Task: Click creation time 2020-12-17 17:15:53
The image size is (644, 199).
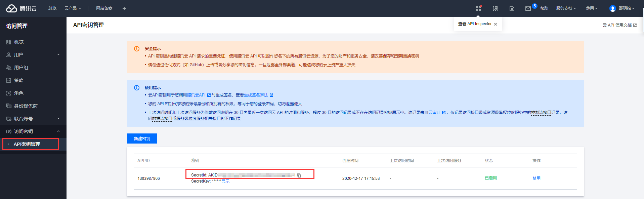Action: pyautogui.click(x=361, y=178)
